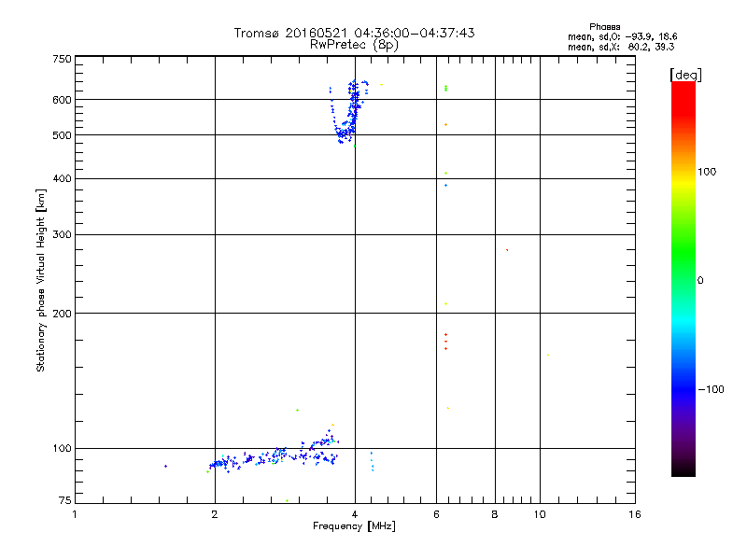The height and width of the screenshot is (560, 747).
Task: Click the y-axis '600' tick label
Action: (63, 100)
